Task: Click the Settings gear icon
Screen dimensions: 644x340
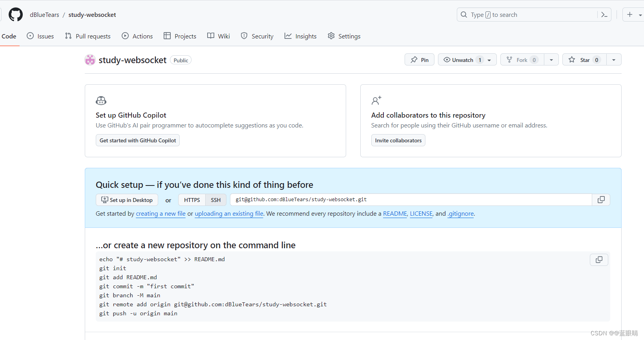Action: (331, 36)
